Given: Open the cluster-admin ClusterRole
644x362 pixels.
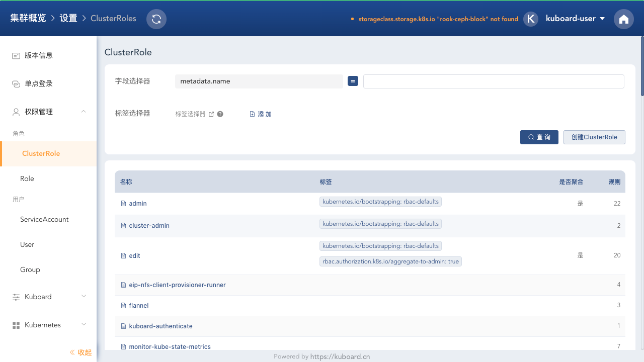Looking at the screenshot, I should (x=149, y=226).
